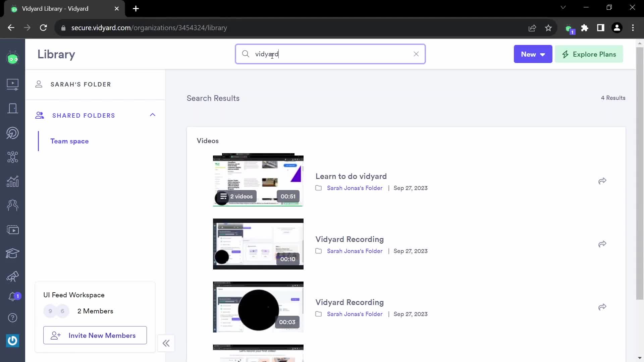Open the New dropdown button

coord(533,54)
